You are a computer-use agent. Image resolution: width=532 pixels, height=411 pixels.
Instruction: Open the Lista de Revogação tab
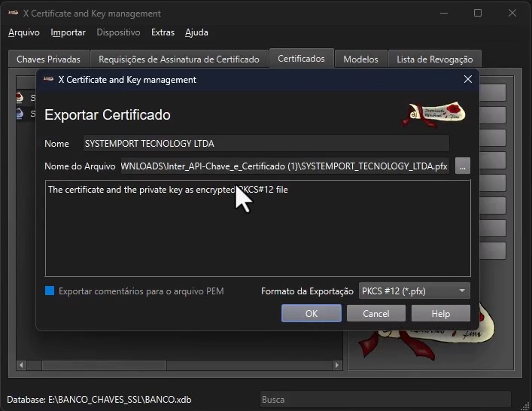(x=435, y=59)
